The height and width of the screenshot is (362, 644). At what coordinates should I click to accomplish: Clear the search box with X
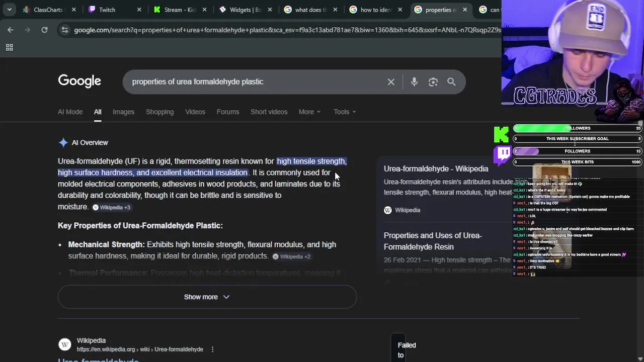(x=391, y=82)
